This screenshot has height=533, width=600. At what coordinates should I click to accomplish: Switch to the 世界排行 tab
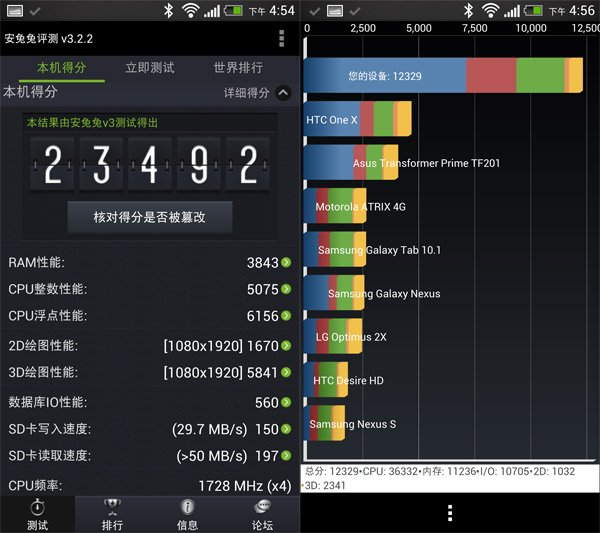tap(238, 68)
